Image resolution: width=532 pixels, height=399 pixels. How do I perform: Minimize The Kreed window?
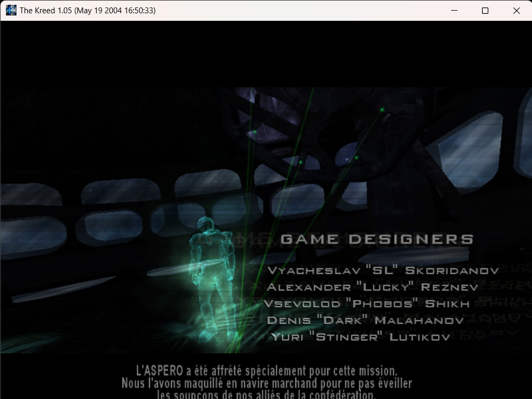(x=454, y=11)
